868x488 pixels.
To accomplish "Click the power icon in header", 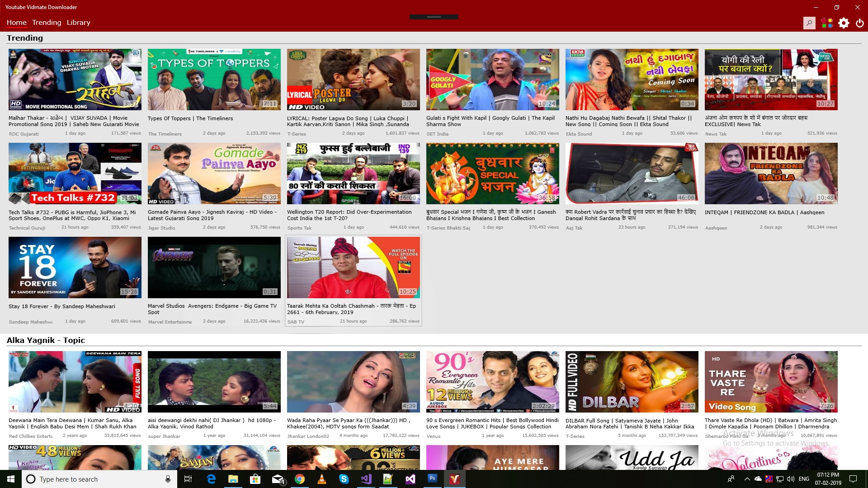I will 859,23.
